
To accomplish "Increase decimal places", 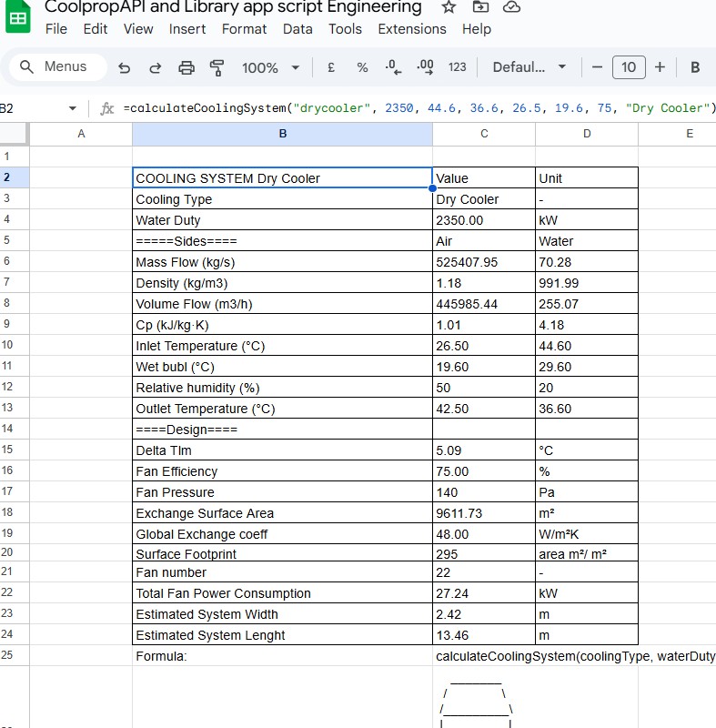I will click(x=425, y=67).
